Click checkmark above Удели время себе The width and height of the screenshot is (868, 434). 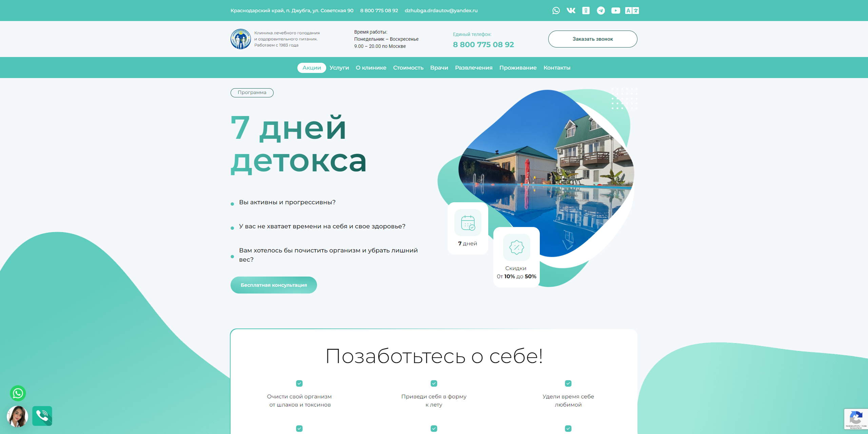coord(568,383)
